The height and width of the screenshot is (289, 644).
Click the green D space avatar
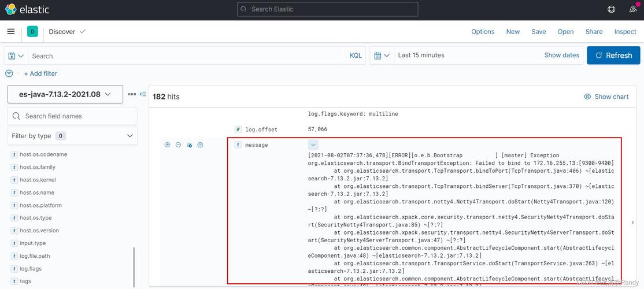click(x=32, y=32)
